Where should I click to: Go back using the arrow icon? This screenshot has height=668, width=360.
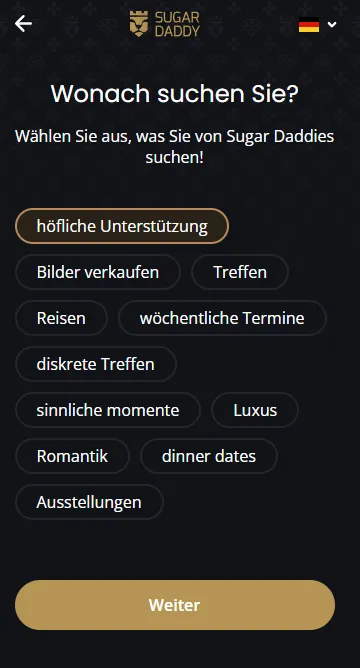point(23,24)
